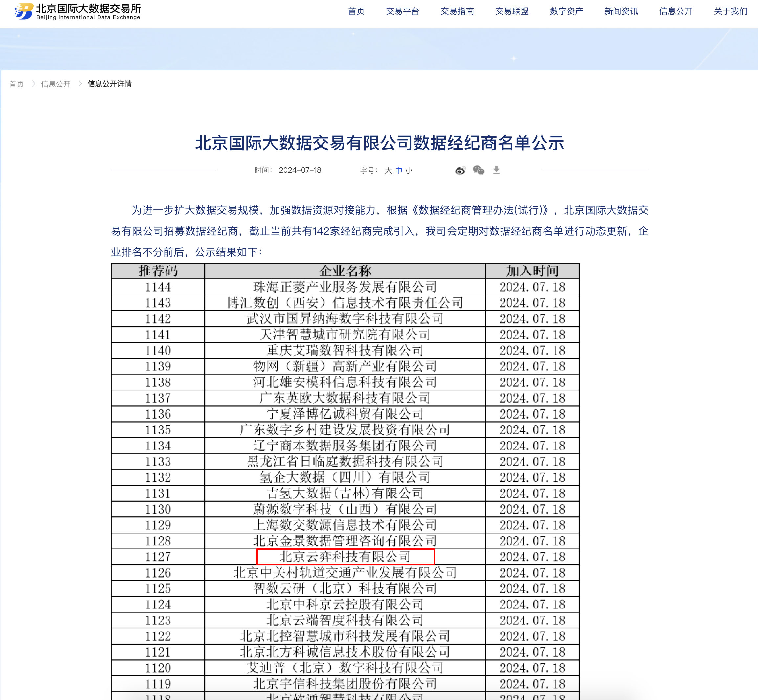758x700 pixels.
Task: Click 北京中关村轨道交通产业发展有限公司
Action: [x=345, y=573]
